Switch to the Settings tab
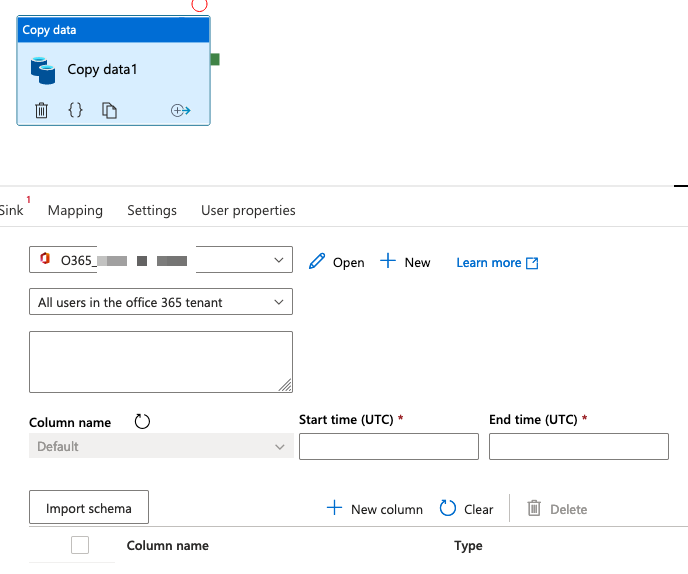688x574 pixels. pyautogui.click(x=152, y=211)
